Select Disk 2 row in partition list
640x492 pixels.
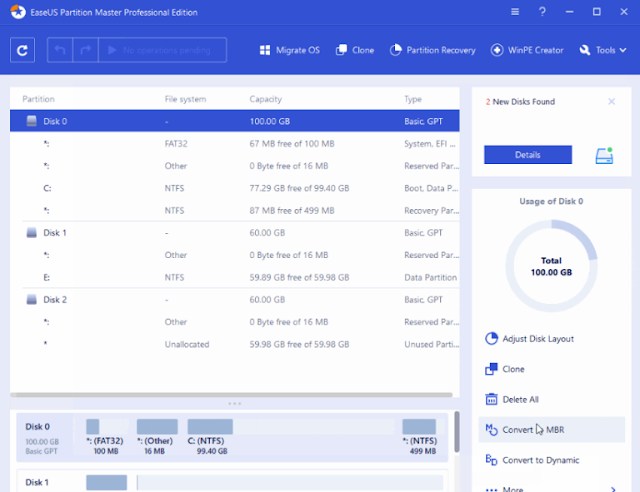point(235,300)
